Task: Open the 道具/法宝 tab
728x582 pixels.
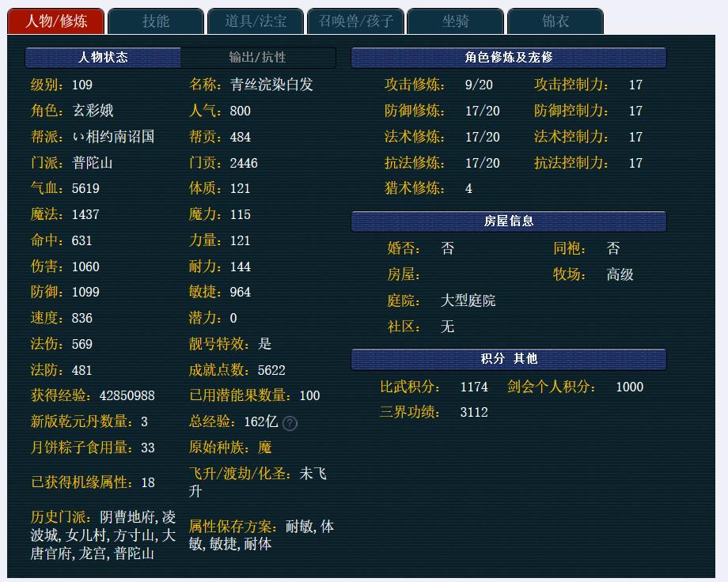Action: click(255, 21)
